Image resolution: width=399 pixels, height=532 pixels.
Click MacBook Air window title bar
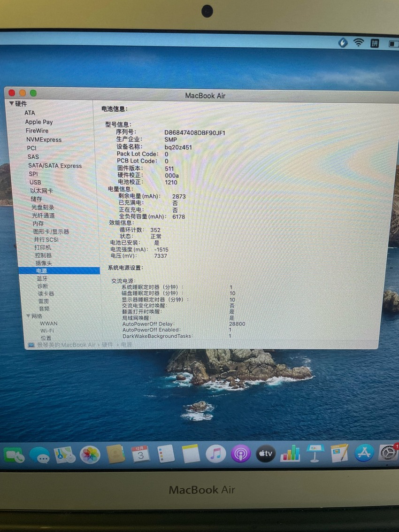click(x=205, y=96)
